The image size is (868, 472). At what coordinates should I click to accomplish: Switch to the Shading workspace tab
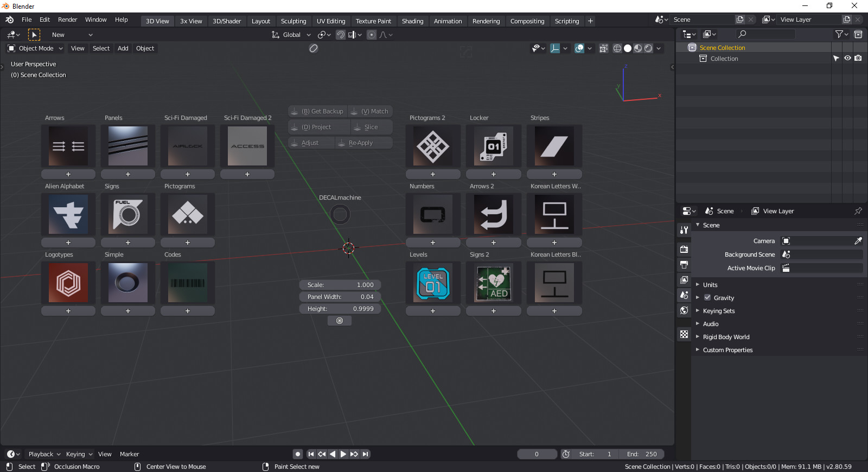coord(412,21)
